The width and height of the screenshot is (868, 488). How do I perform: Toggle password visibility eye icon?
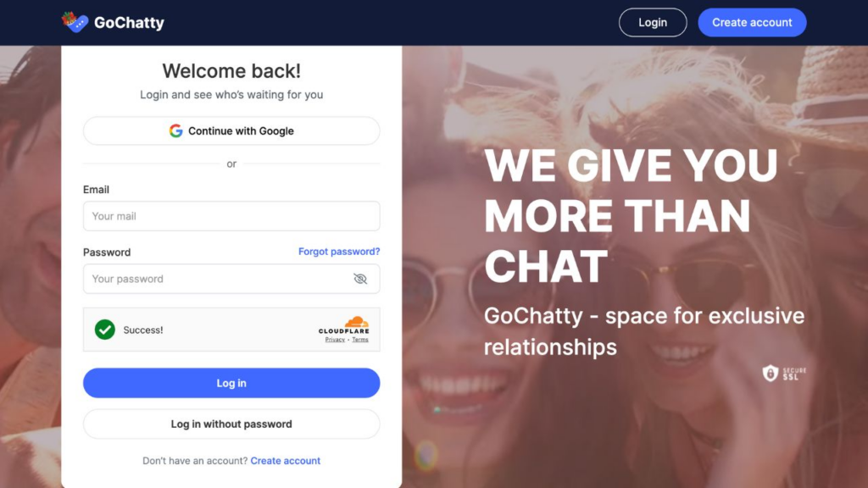360,279
